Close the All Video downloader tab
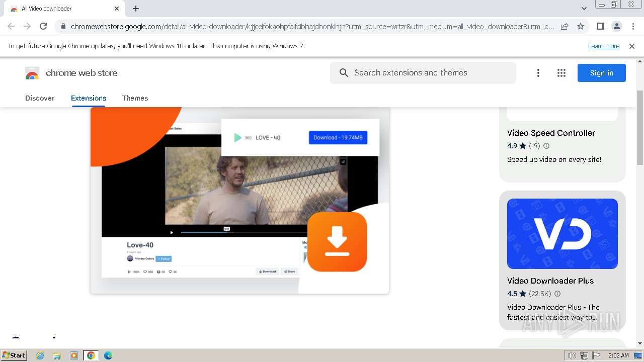 [117, 9]
